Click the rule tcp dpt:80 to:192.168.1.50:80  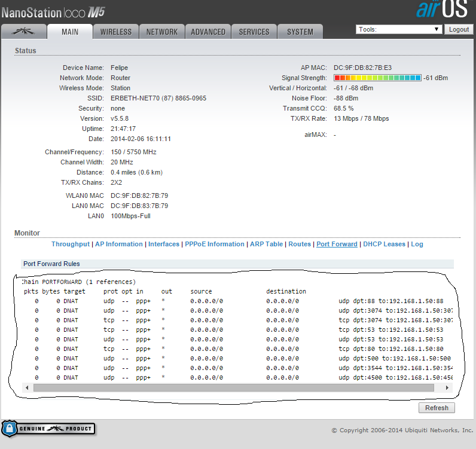point(390,349)
